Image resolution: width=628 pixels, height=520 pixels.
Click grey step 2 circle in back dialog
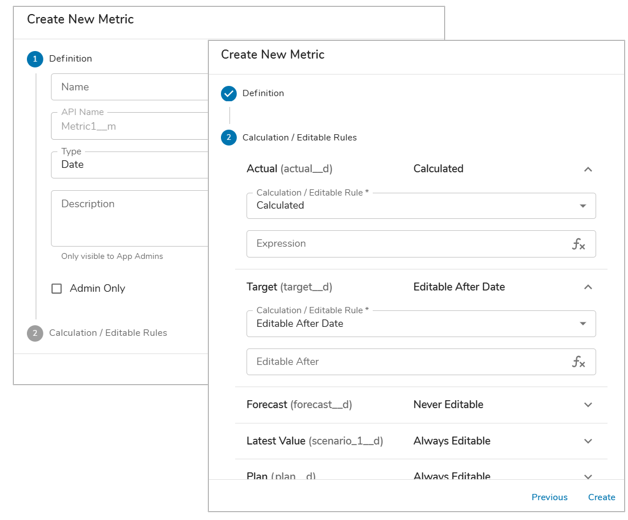click(x=35, y=333)
